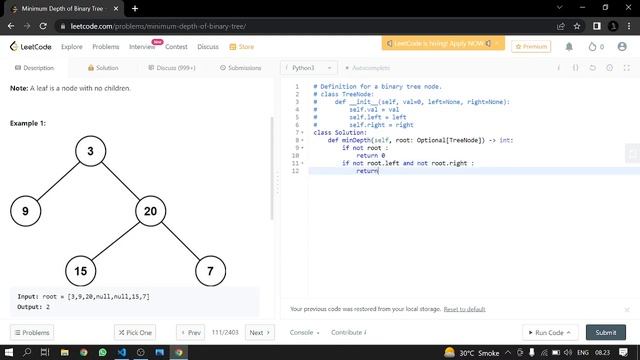Open the Discuss (999+) tab
This screenshot has width=640, height=360.
pyautogui.click(x=171, y=68)
